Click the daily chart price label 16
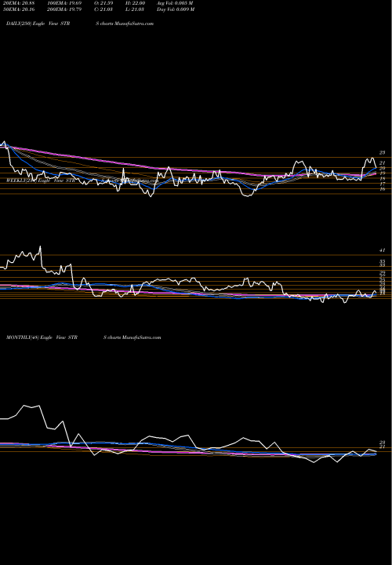Image resolution: width=392 pixels, height=565 pixels. coord(383,189)
